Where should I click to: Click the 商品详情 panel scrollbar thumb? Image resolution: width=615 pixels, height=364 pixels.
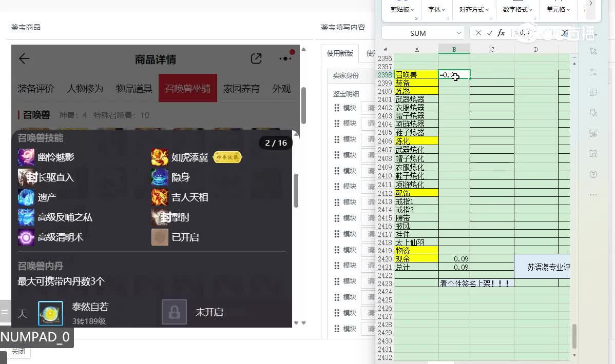pos(303,106)
